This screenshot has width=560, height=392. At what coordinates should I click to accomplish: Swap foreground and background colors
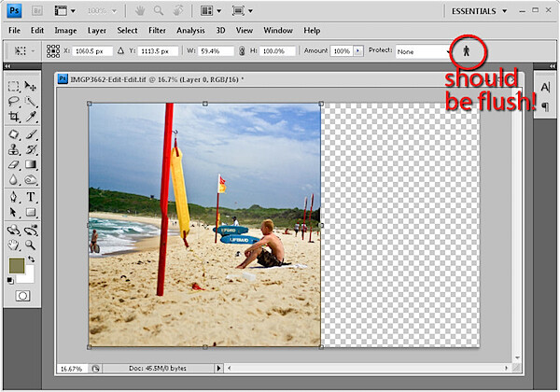point(32,259)
